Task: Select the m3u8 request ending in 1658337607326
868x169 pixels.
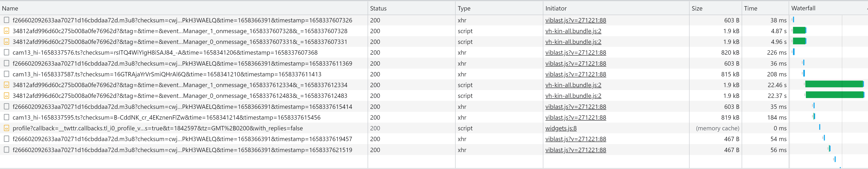Action: [x=182, y=20]
